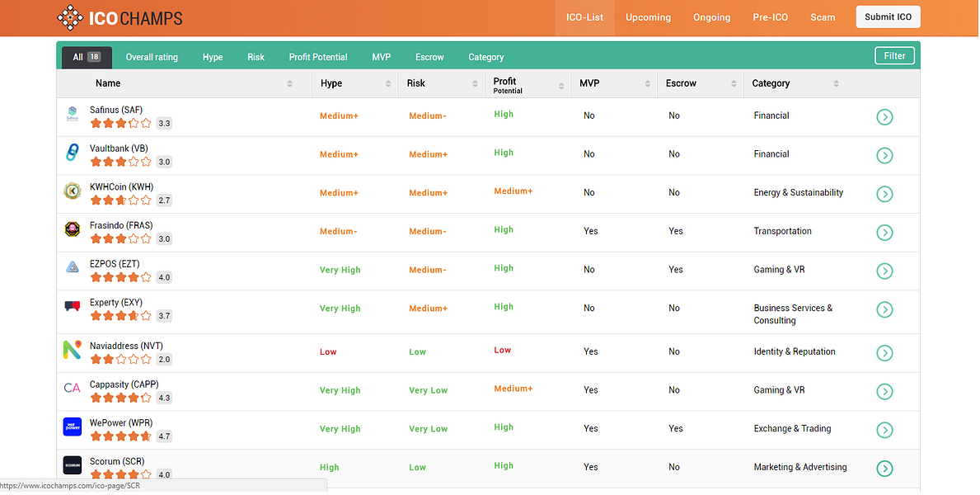Viewport: 980px width, 495px height.
Task: Click Marketing & Advertising category text
Action: 800,467
